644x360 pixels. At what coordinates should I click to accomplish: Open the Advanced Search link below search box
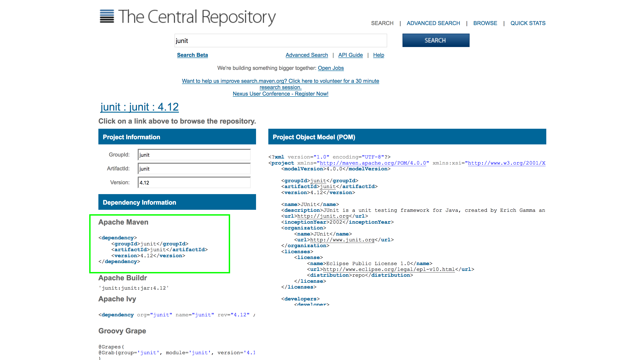click(x=307, y=55)
